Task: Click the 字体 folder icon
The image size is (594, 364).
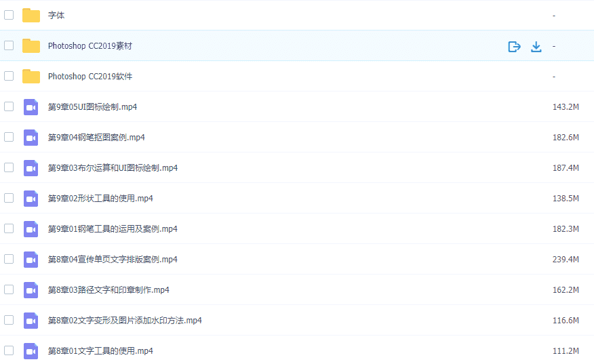Action: [31, 15]
